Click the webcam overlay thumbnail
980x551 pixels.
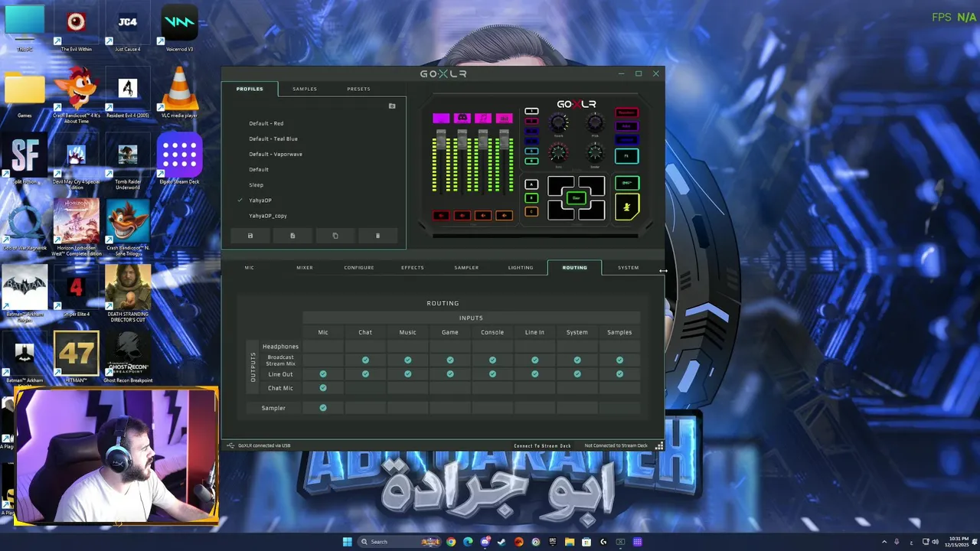(x=115, y=456)
